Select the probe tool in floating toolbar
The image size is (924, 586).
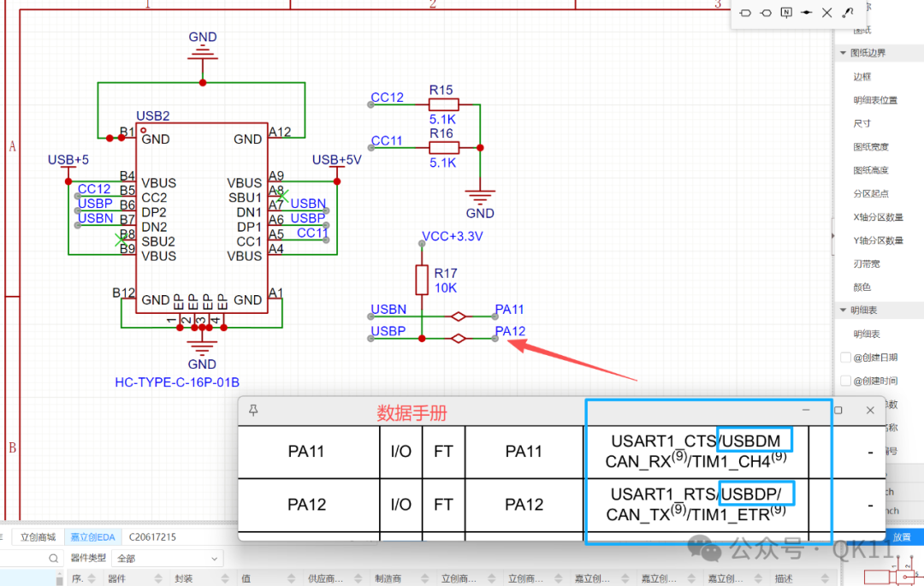point(847,12)
